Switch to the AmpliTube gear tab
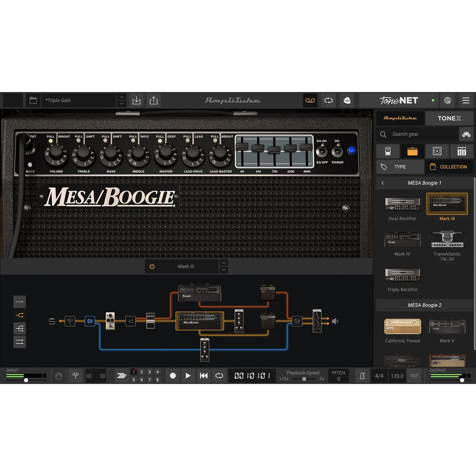This screenshot has height=476, width=476. pos(400,118)
